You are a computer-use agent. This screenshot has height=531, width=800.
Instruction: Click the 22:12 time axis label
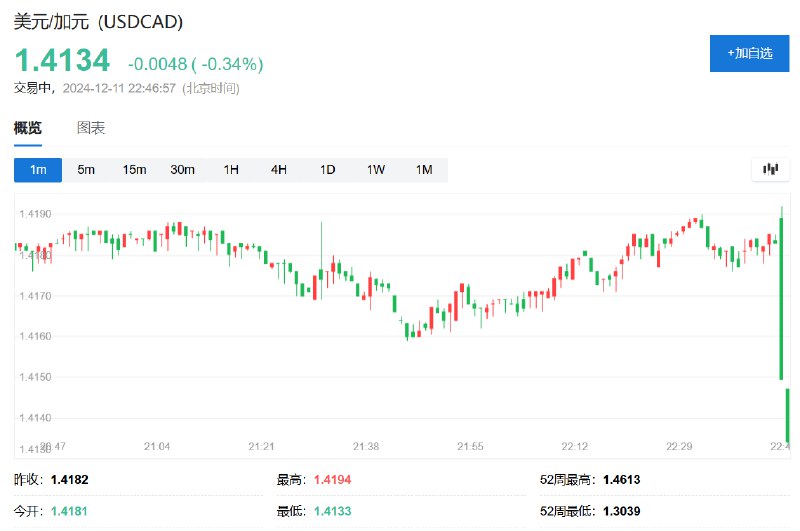(x=574, y=446)
